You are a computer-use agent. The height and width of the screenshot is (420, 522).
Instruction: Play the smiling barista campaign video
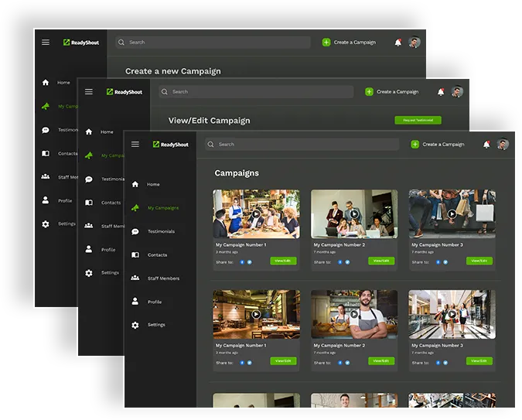coord(354,314)
